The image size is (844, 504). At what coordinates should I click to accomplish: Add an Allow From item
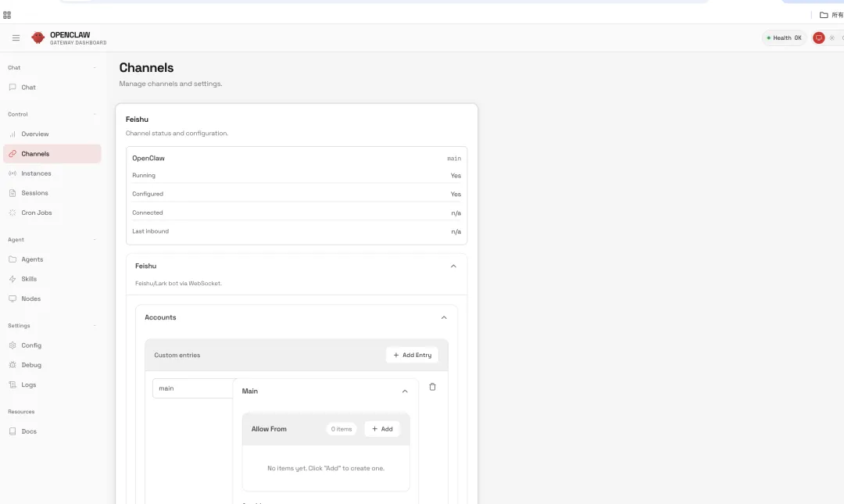[x=382, y=429]
